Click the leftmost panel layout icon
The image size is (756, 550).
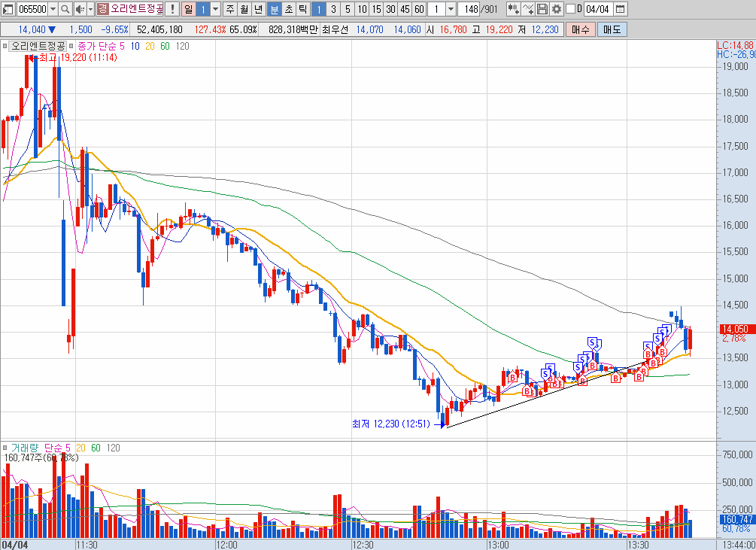(7, 9)
